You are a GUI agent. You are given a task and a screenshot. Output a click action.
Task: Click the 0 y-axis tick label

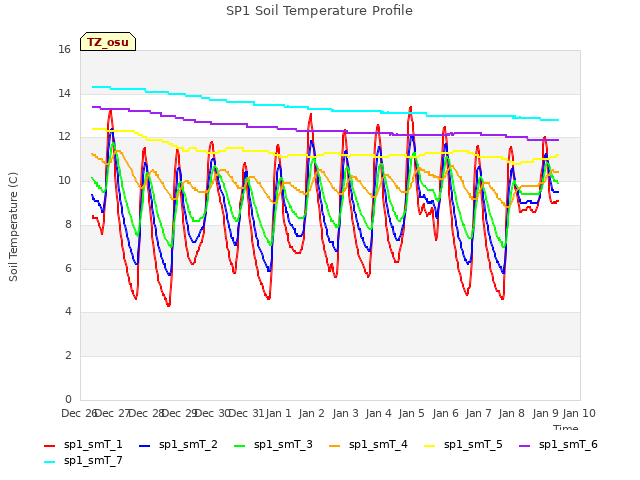[x=68, y=399]
